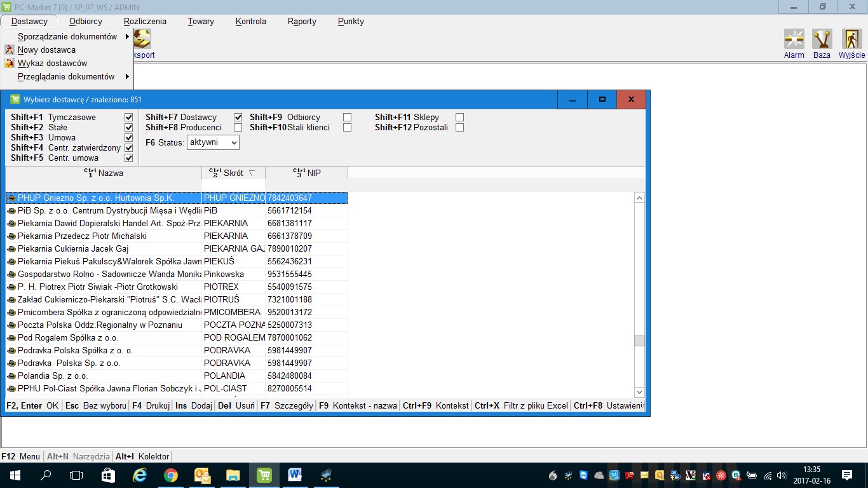Click the supplier list scroll down arrow
868x488 pixels.
639,392
